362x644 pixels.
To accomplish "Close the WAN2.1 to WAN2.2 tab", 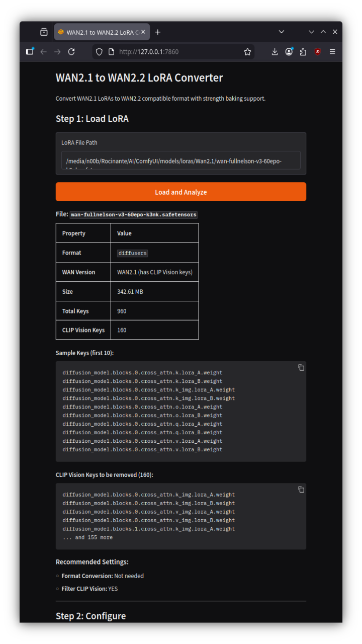I will [143, 32].
